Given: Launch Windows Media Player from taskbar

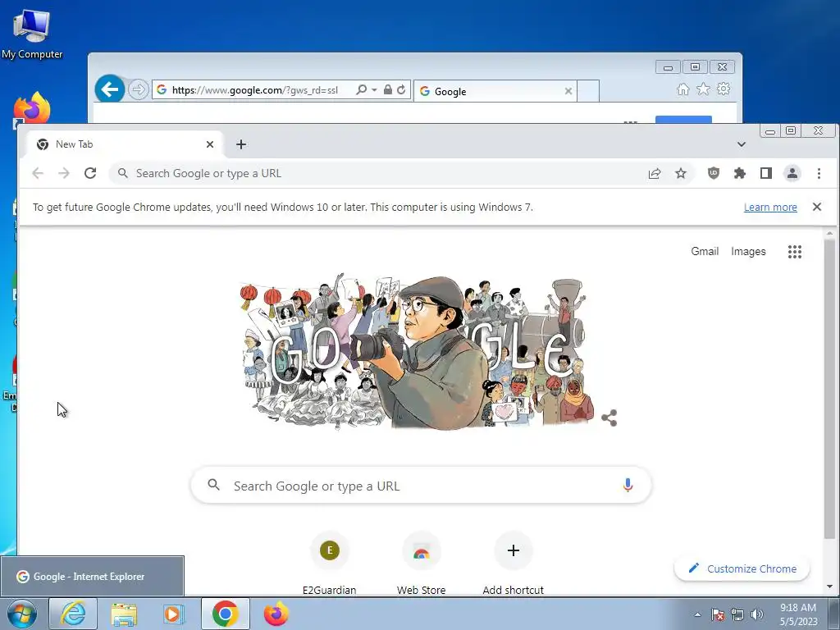Looking at the screenshot, I should coord(174,614).
